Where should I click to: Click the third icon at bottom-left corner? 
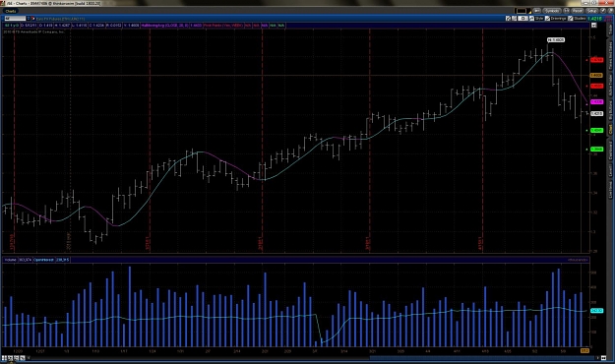[16, 358]
